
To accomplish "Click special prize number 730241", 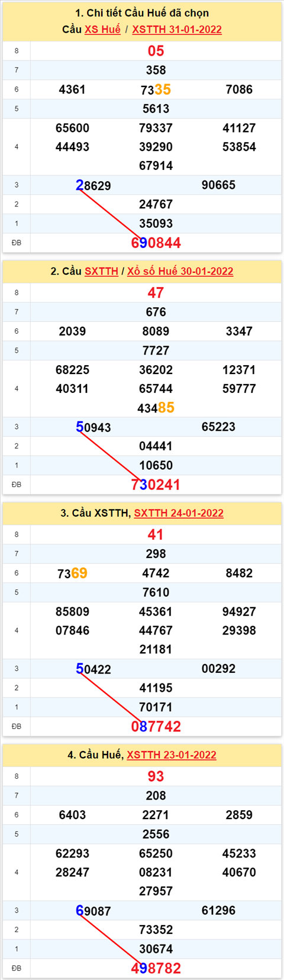I will click(156, 485).
